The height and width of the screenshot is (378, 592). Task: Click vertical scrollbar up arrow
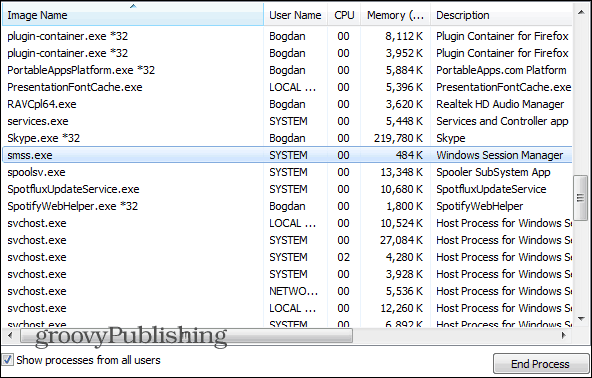coord(581,12)
